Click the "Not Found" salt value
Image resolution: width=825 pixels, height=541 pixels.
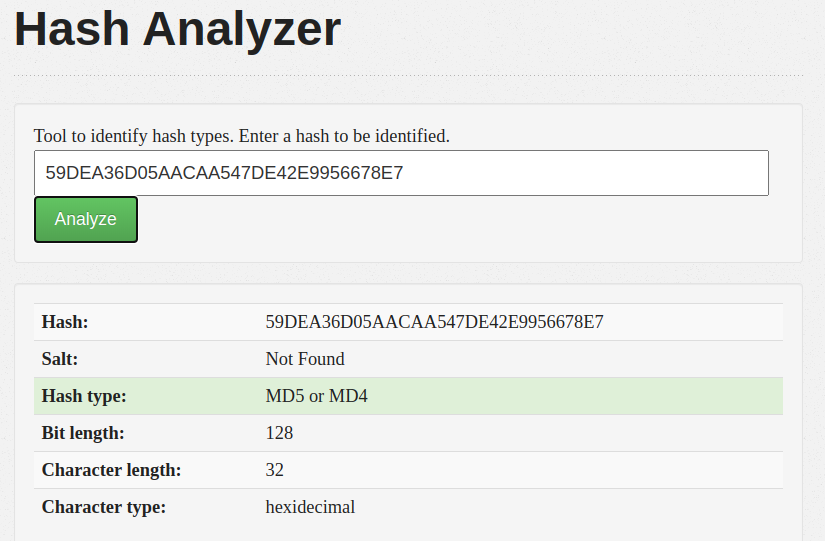pos(305,359)
